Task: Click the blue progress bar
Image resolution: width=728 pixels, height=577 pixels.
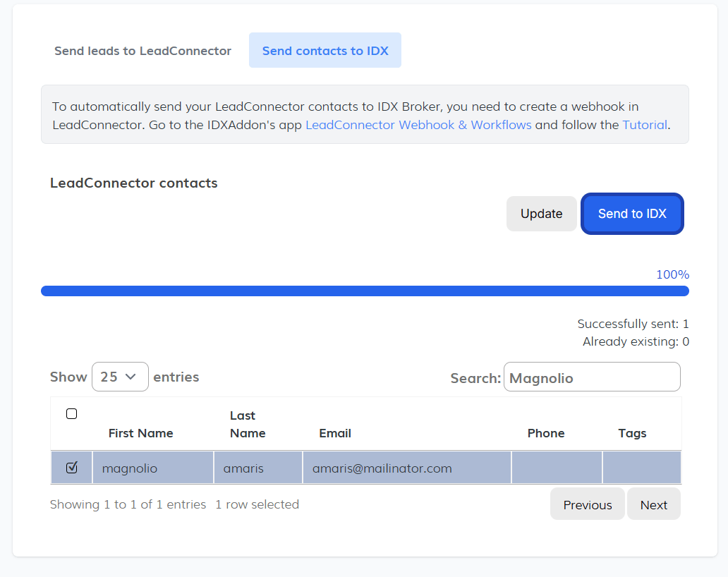Action: pos(365,291)
